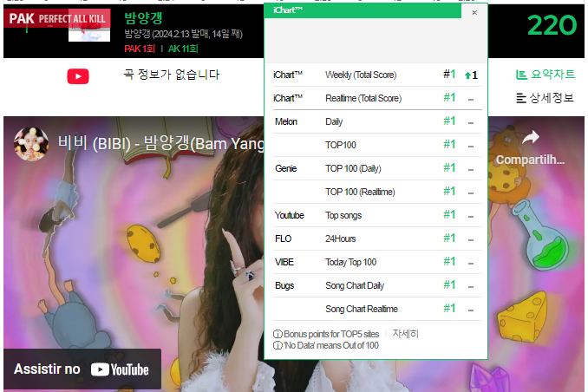Screen dimensions: 588x392
Task: Click info icon beside No Data note
Action: [278, 345]
